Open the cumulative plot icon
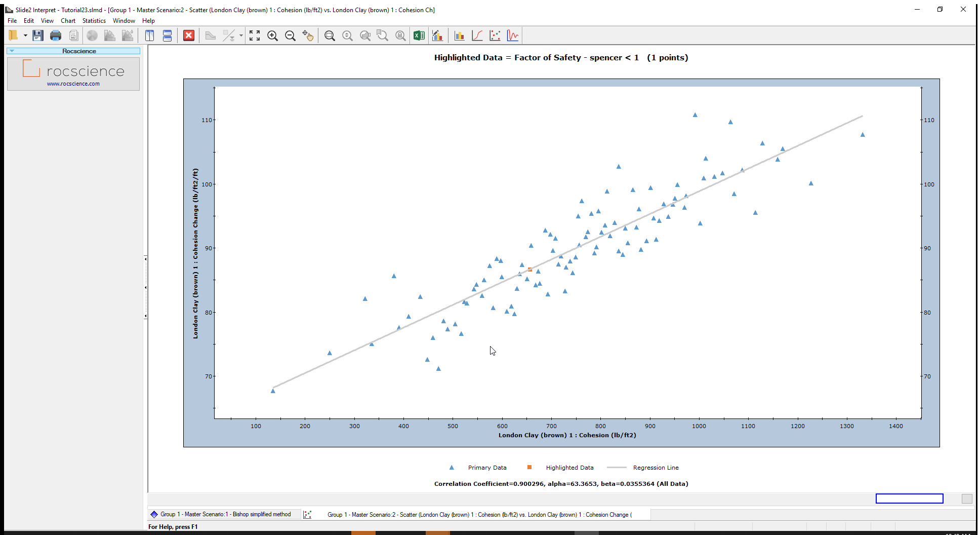Image resolution: width=980 pixels, height=535 pixels. [x=477, y=35]
